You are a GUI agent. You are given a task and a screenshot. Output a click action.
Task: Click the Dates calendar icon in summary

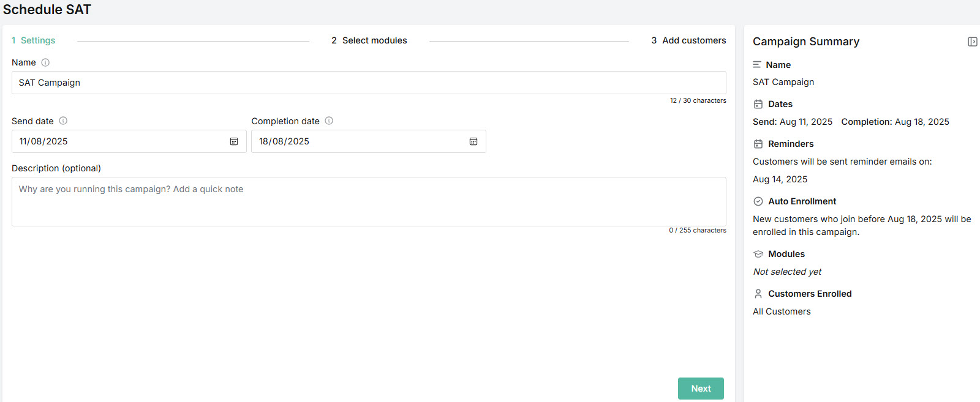coord(758,104)
